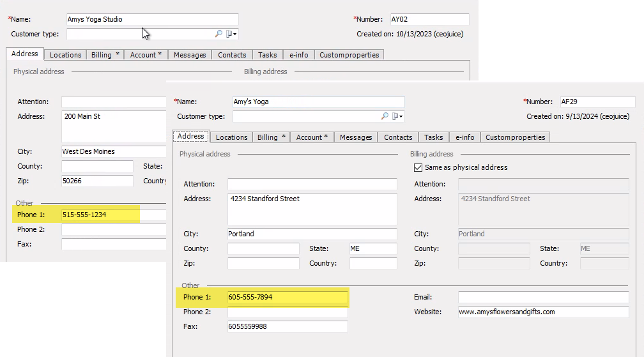Click the empty Phone 2 field in Amys Yoga Studio
This screenshot has width=644, height=357.
114,229
